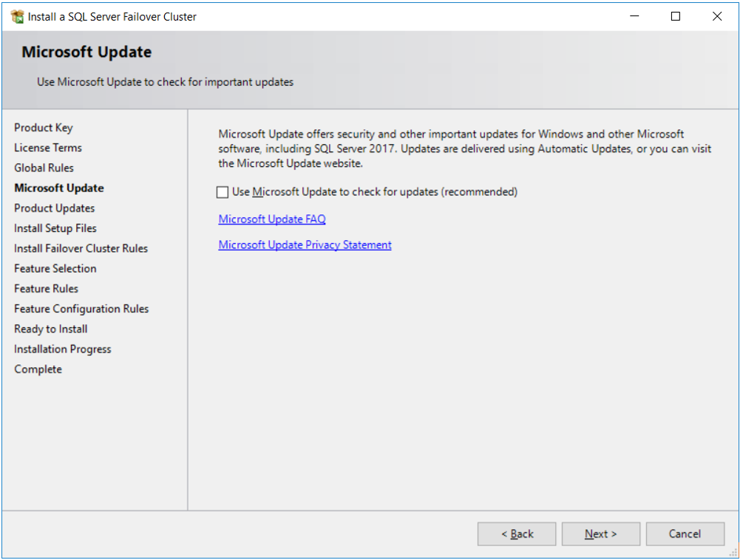The width and height of the screenshot is (743, 560).
Task: Maximize the setup window
Action: 676,16
